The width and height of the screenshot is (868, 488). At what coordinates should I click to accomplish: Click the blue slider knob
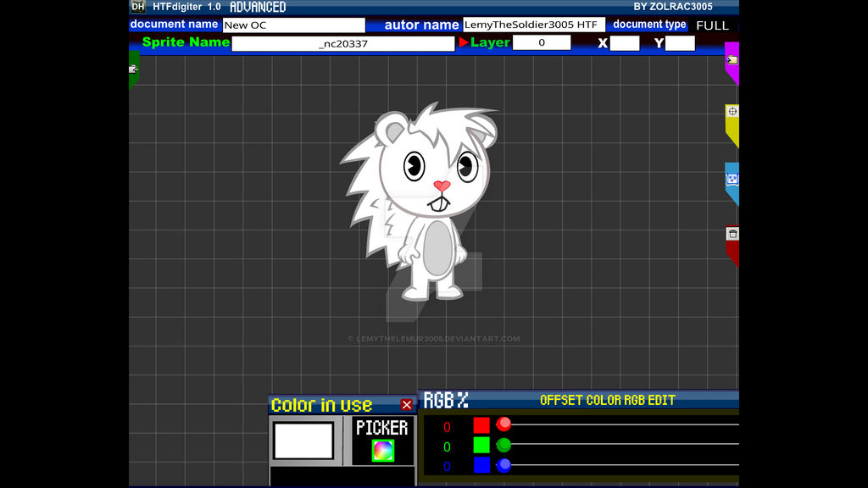pos(504,465)
